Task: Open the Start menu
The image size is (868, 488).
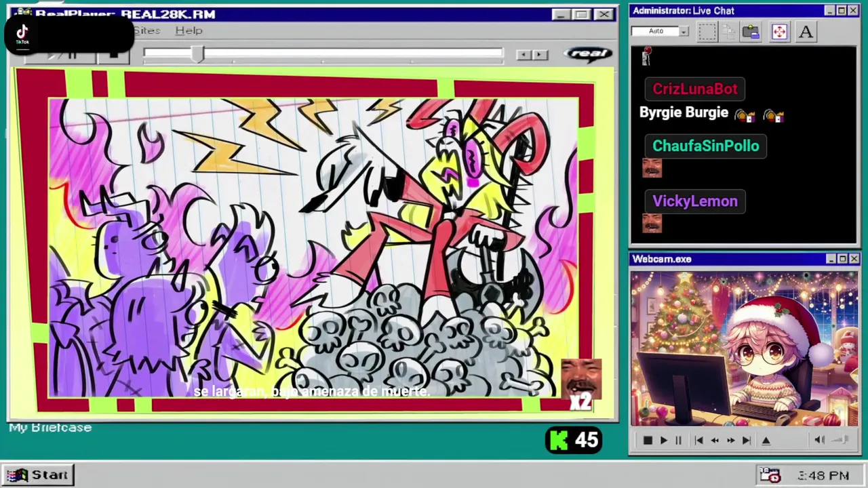Action: 38,475
